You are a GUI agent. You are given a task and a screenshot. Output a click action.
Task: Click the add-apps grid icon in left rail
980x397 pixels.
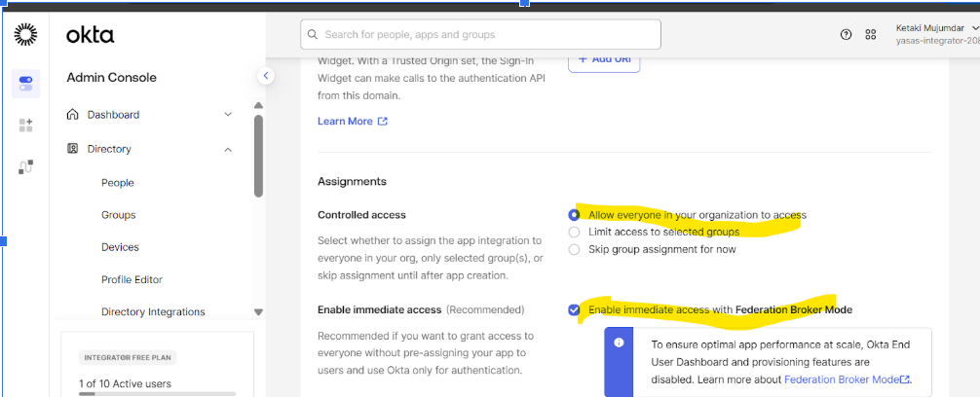point(25,125)
